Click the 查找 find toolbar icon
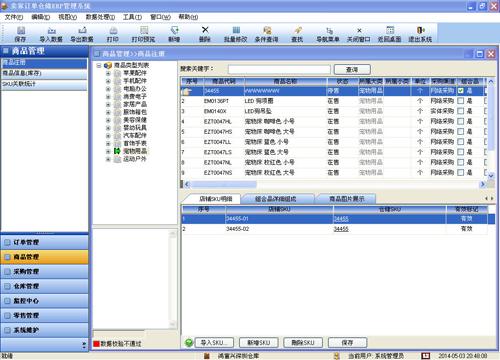Viewport: 500px width, 360px height. tap(298, 31)
